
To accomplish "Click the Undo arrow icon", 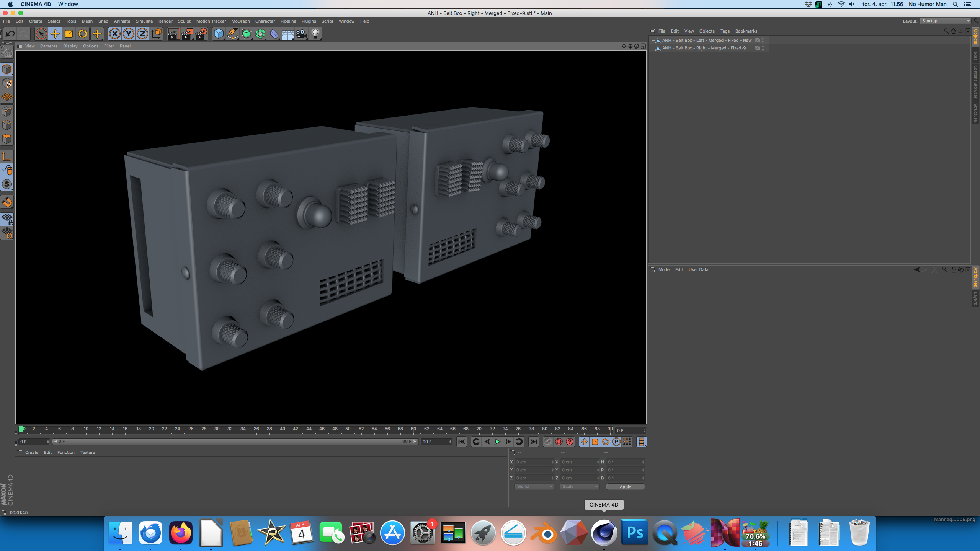I will (x=10, y=34).
